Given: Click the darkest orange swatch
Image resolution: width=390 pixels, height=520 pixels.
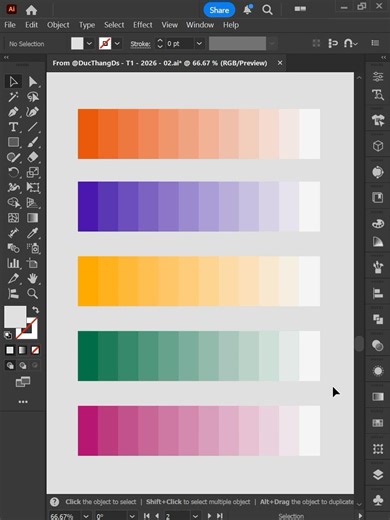Looking at the screenshot, I should click(x=88, y=134).
